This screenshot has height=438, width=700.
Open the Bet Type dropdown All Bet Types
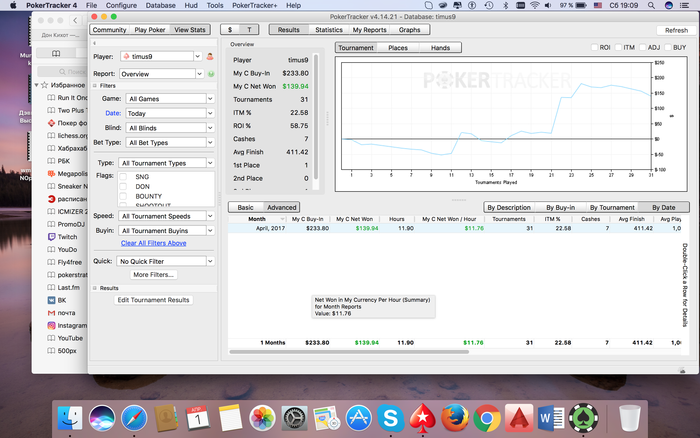(x=170, y=143)
